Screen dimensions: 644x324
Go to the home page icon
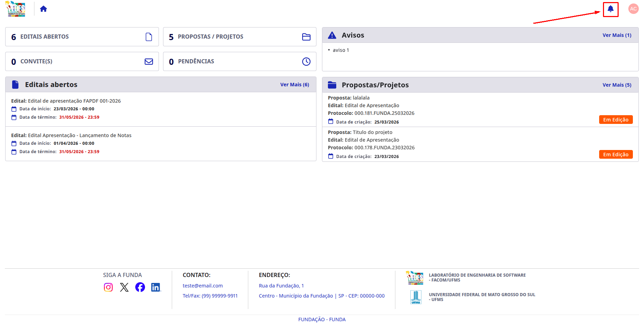coord(43,9)
